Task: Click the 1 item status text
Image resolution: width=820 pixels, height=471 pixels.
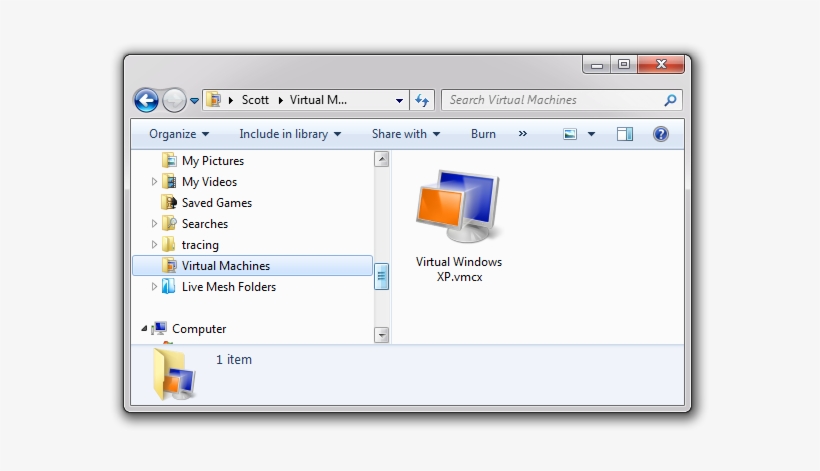Action: click(x=234, y=360)
